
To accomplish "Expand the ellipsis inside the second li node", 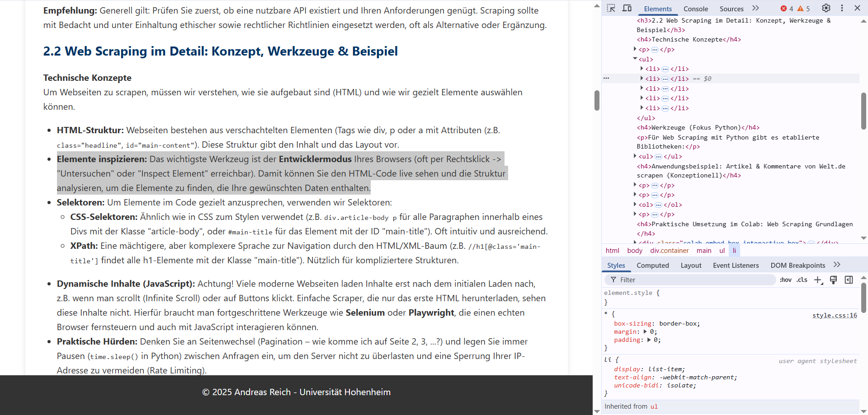I will (665, 79).
